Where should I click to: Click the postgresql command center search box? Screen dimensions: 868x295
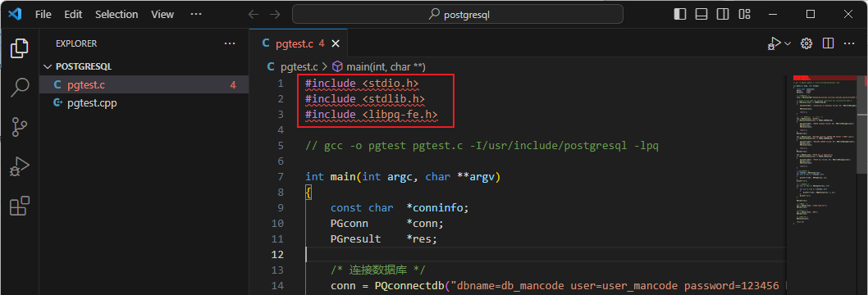[x=458, y=15]
